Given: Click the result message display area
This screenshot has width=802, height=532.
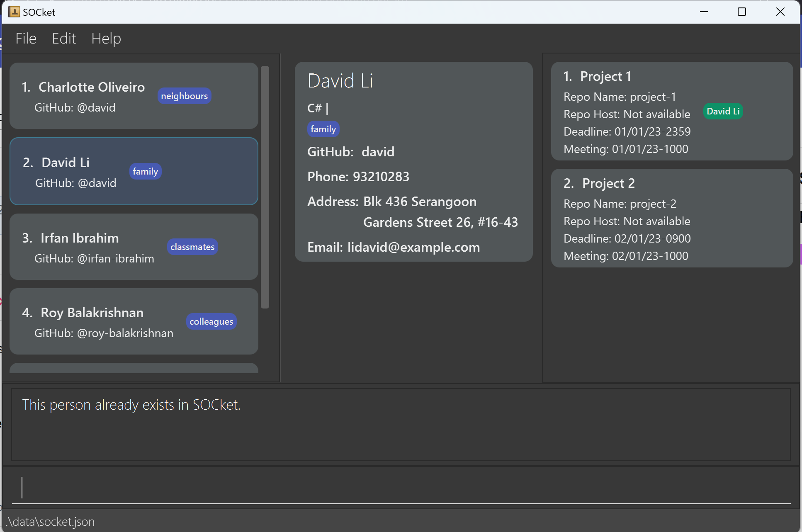Looking at the screenshot, I should [401, 425].
